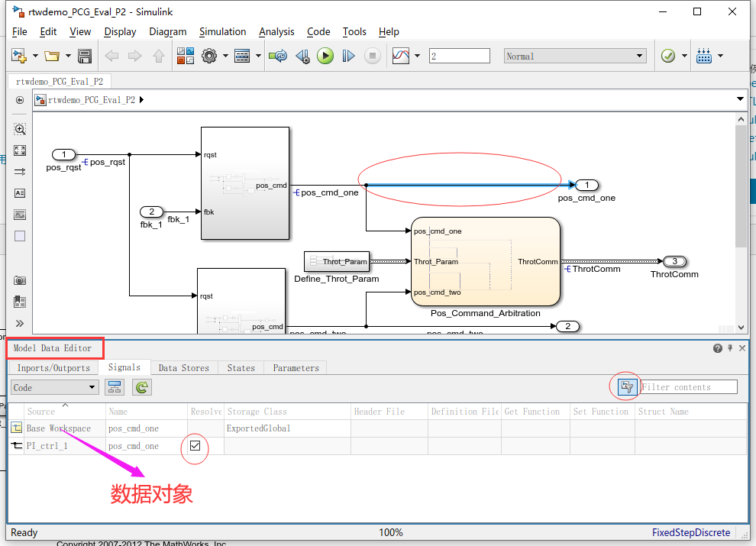Open the Diagram menu

[x=167, y=31]
